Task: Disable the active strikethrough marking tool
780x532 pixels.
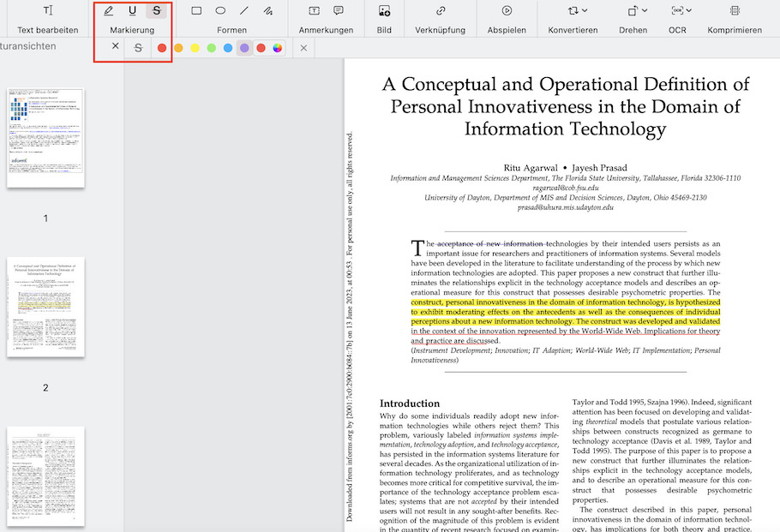Action: pyautogui.click(x=156, y=11)
